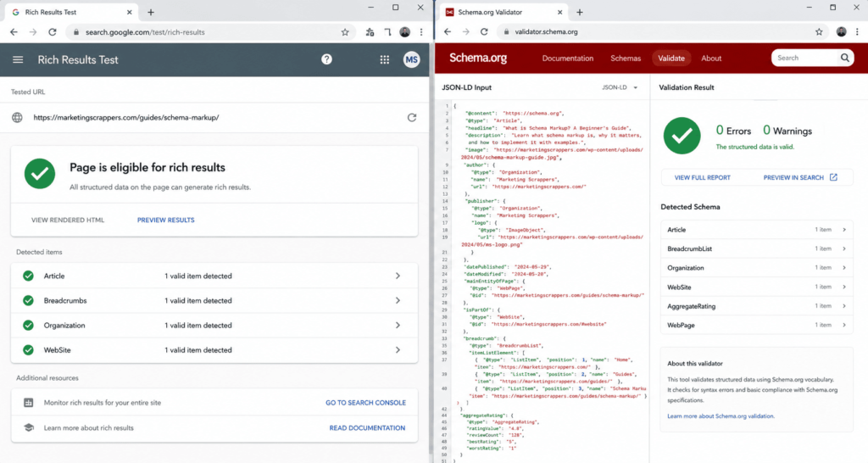
Task: Click Preview Results
Action: (165, 220)
